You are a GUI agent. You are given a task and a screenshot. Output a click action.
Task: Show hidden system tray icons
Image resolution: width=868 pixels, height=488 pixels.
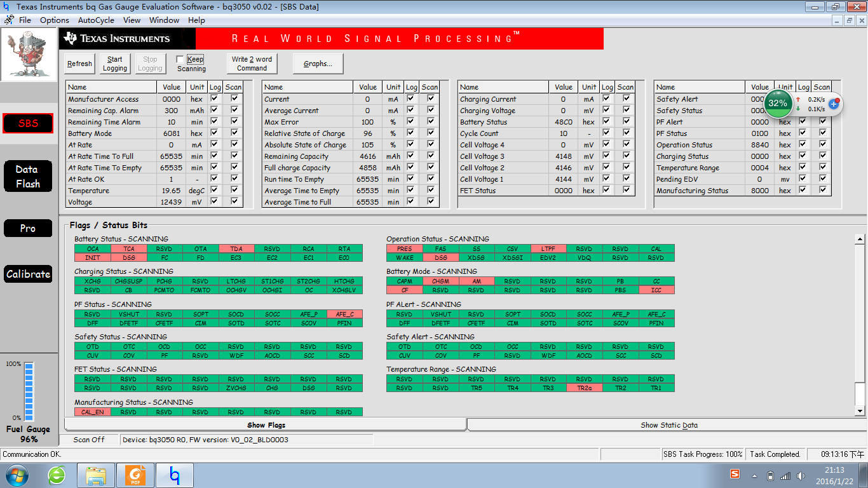coord(754,475)
